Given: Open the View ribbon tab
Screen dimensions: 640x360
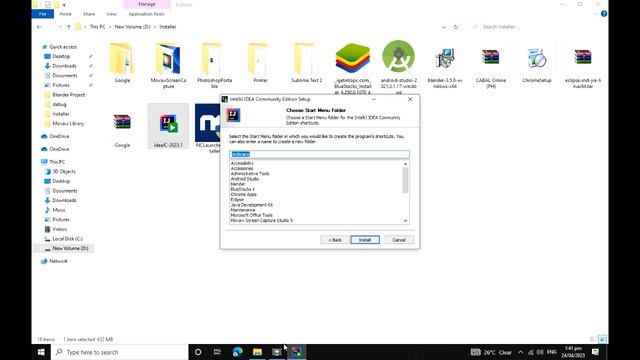Looking at the screenshot, I should coord(111,14).
